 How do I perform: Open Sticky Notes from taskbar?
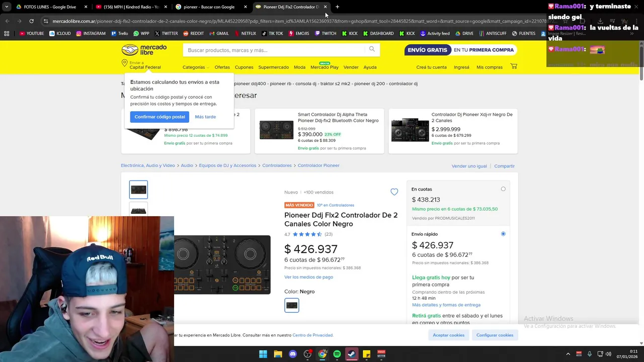coord(367,354)
